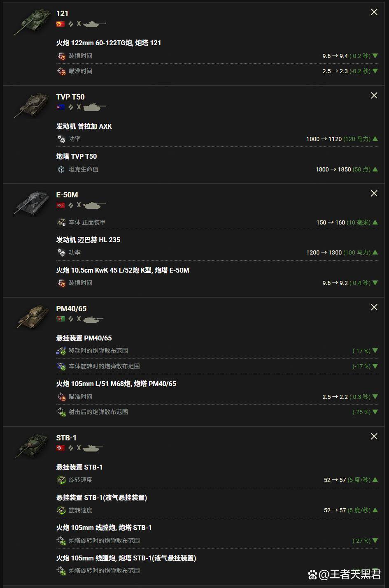Image resolution: width=389 pixels, height=588 pixels.
Task: Click the hit points cube icon for TVP T50
Action: pyautogui.click(x=61, y=169)
